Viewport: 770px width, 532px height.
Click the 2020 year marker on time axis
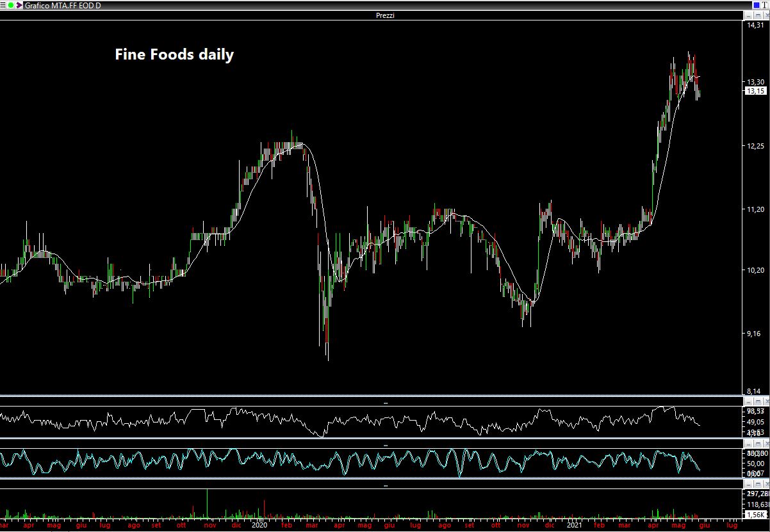pyautogui.click(x=259, y=525)
